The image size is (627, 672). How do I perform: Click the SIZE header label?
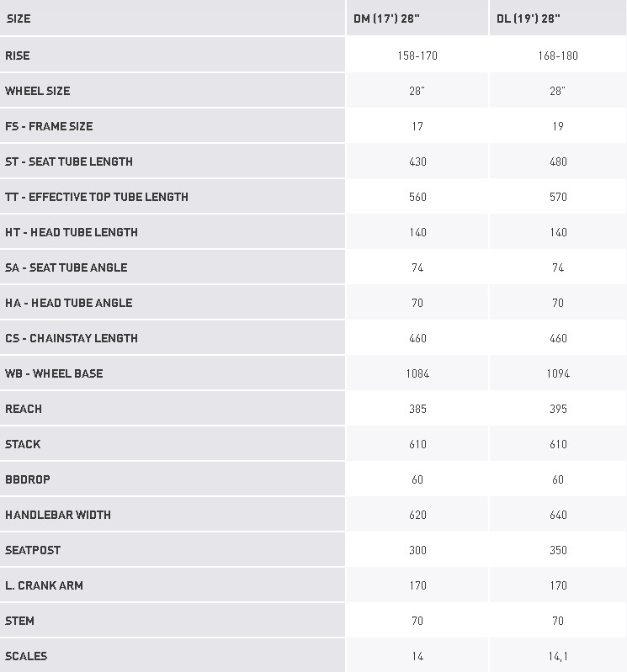pyautogui.click(x=19, y=19)
